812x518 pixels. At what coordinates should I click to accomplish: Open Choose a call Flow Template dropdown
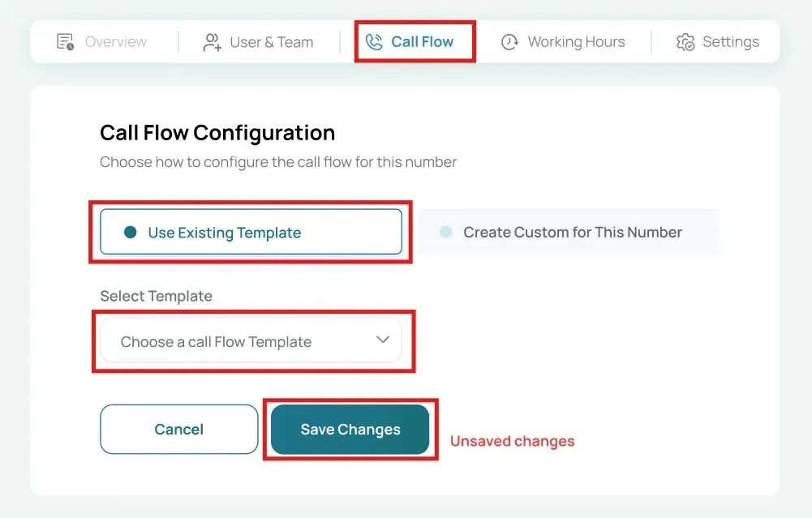click(251, 340)
